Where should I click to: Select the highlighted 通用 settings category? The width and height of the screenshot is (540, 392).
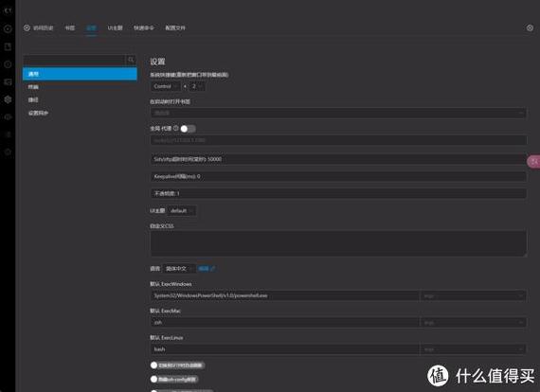point(80,74)
